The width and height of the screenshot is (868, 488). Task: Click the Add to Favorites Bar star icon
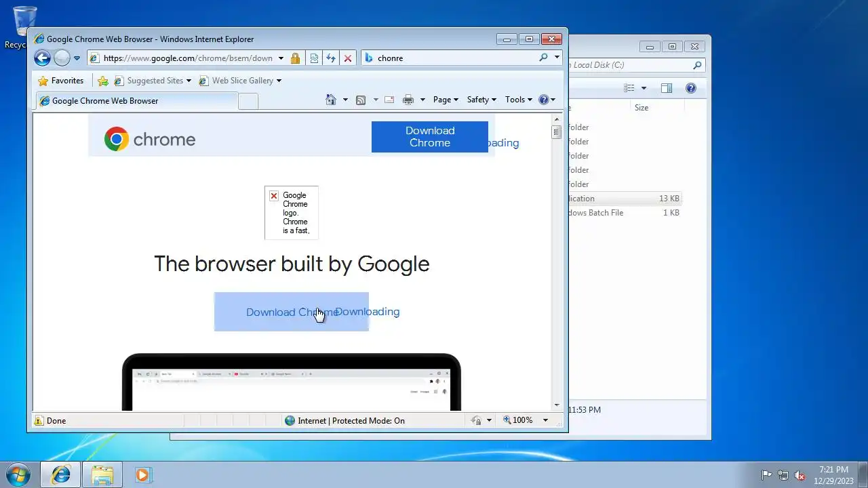pos(103,81)
